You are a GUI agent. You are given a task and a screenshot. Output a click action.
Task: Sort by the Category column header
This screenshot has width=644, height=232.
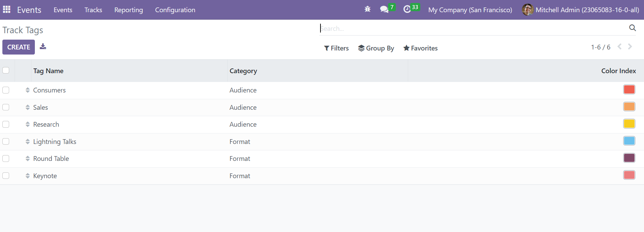coord(243,71)
